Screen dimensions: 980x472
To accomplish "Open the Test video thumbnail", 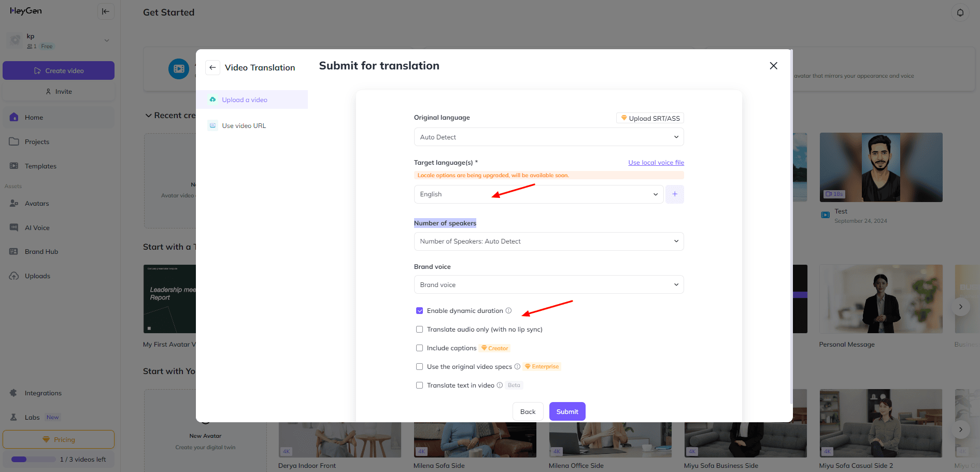I will point(880,167).
